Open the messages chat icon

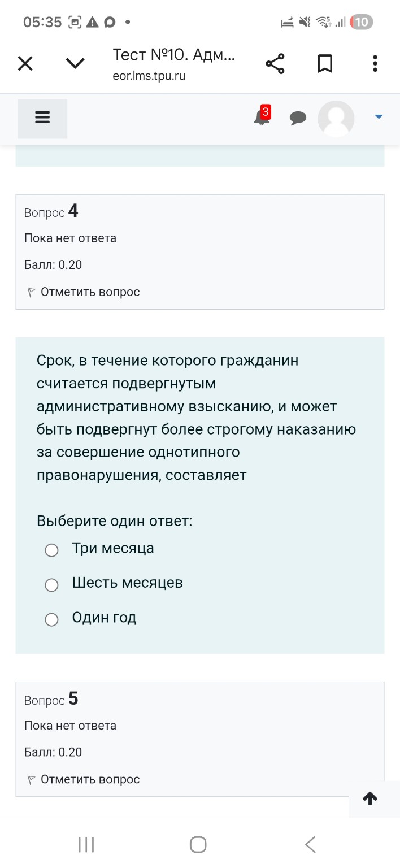coord(298,118)
